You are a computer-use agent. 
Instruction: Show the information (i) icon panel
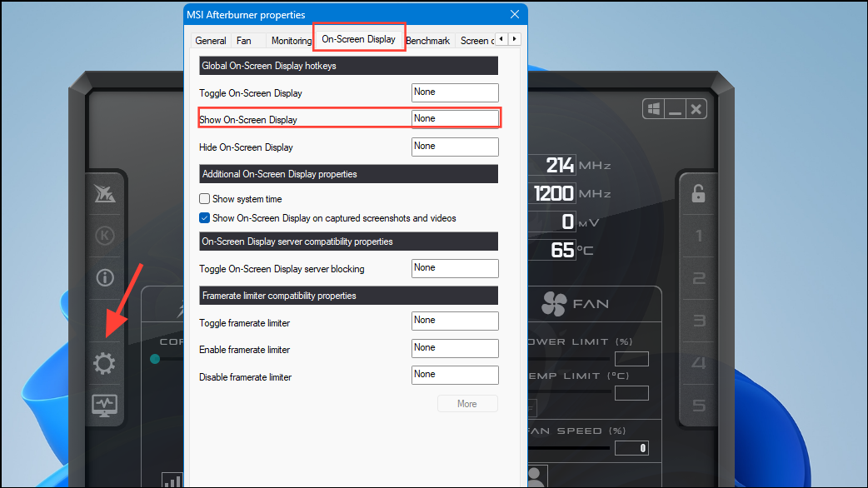105,278
